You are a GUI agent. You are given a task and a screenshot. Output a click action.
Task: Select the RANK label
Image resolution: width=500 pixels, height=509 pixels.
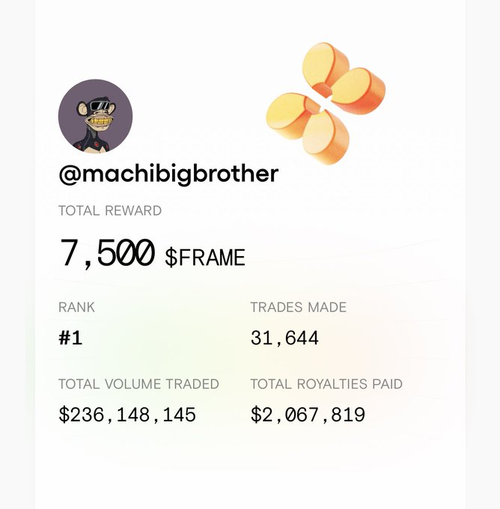click(x=76, y=307)
